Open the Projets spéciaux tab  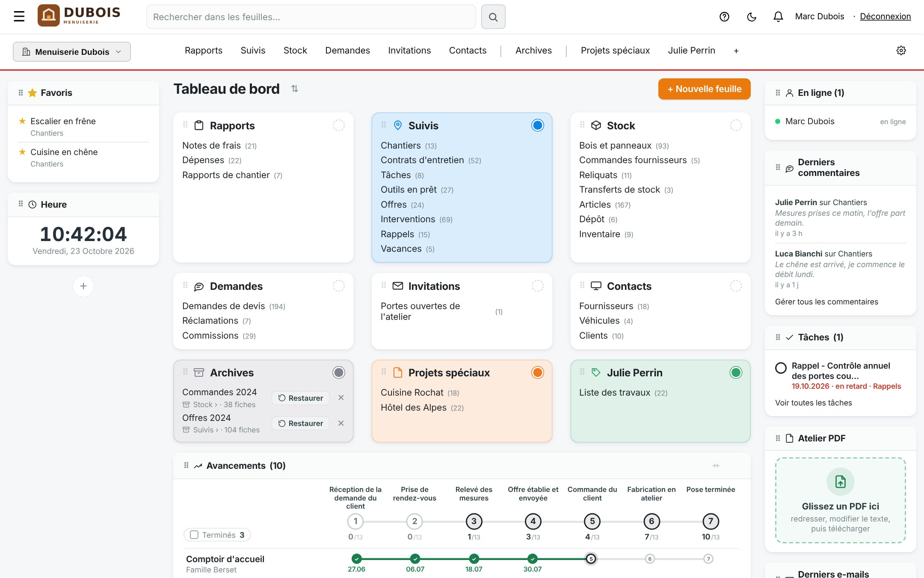pyautogui.click(x=615, y=51)
